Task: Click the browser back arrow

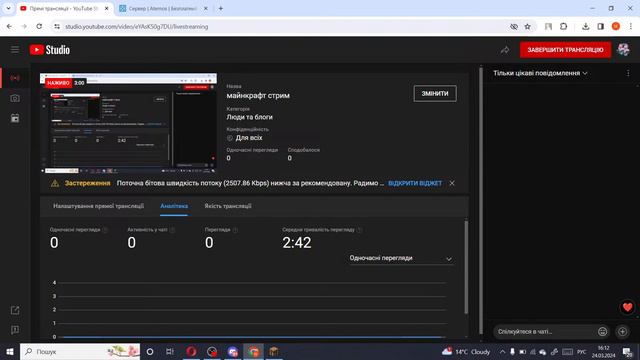Action: coord(9,27)
